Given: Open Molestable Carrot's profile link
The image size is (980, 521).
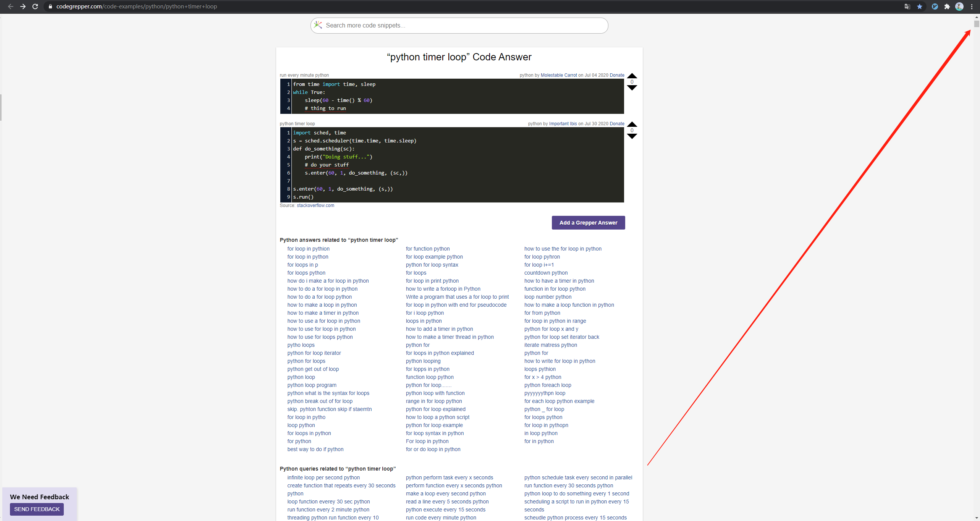Looking at the screenshot, I should click(559, 75).
